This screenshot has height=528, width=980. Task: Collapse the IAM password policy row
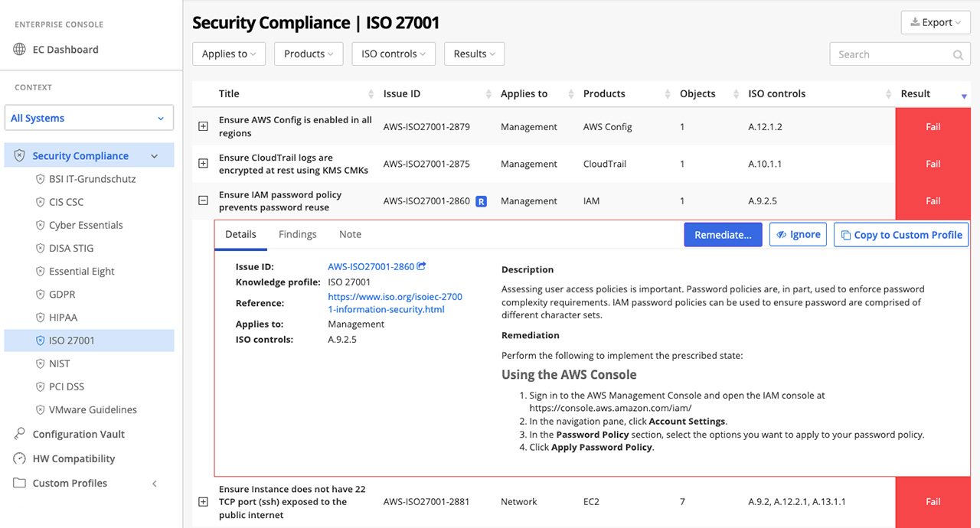click(x=203, y=201)
